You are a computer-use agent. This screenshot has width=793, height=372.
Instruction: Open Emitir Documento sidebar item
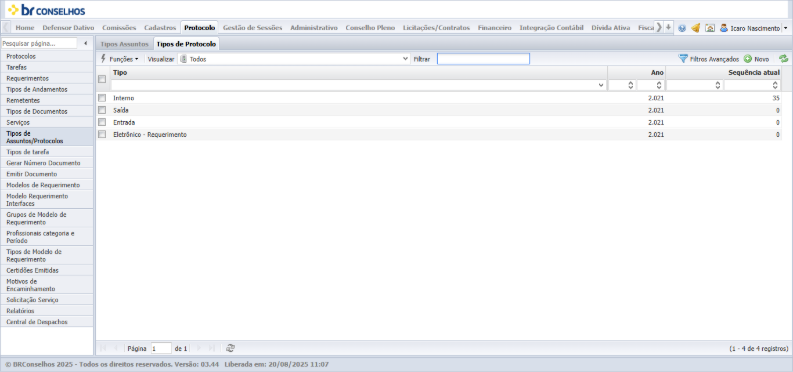(x=47, y=174)
